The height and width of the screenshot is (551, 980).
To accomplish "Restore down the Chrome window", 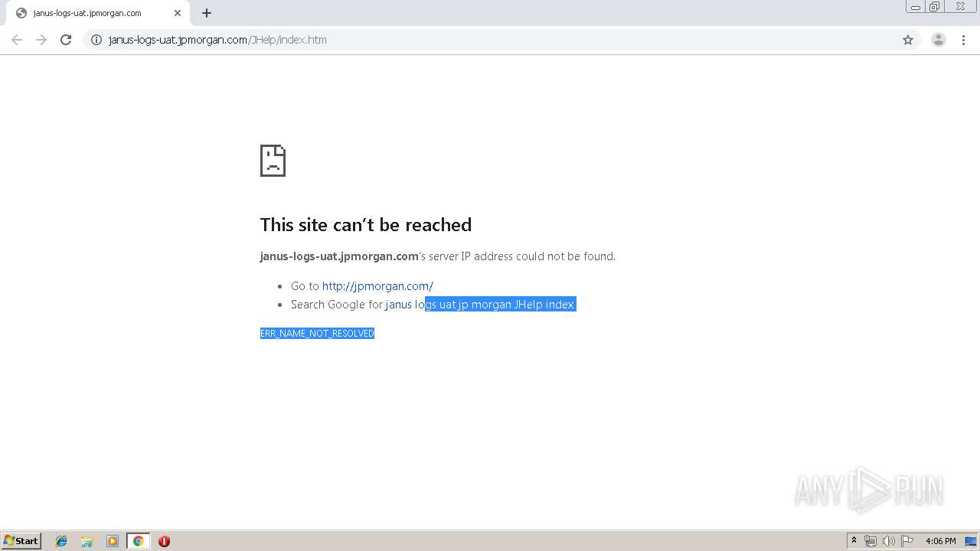I will pos(935,7).
